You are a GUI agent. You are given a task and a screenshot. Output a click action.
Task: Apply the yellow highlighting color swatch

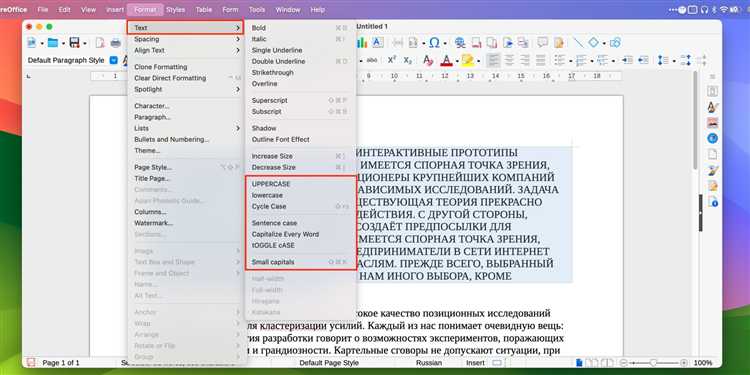tap(468, 60)
